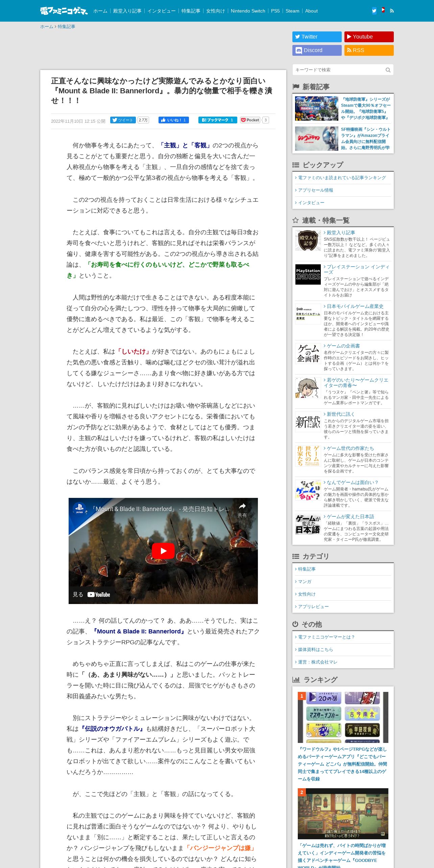Click the RSS feed icon in the top header
This screenshot has height=868, width=434.
point(392,11)
